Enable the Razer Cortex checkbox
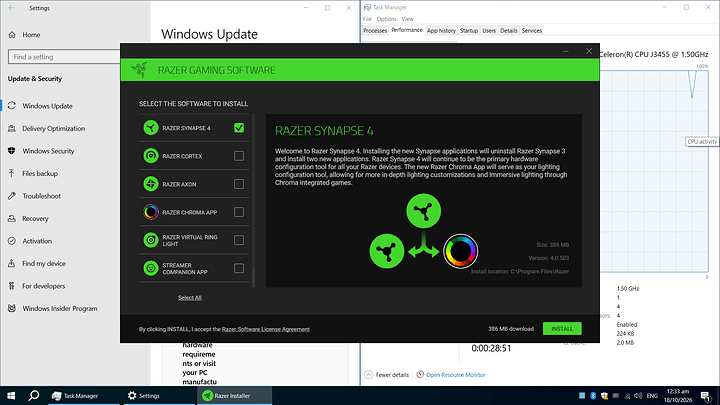720x405 pixels. [x=239, y=156]
